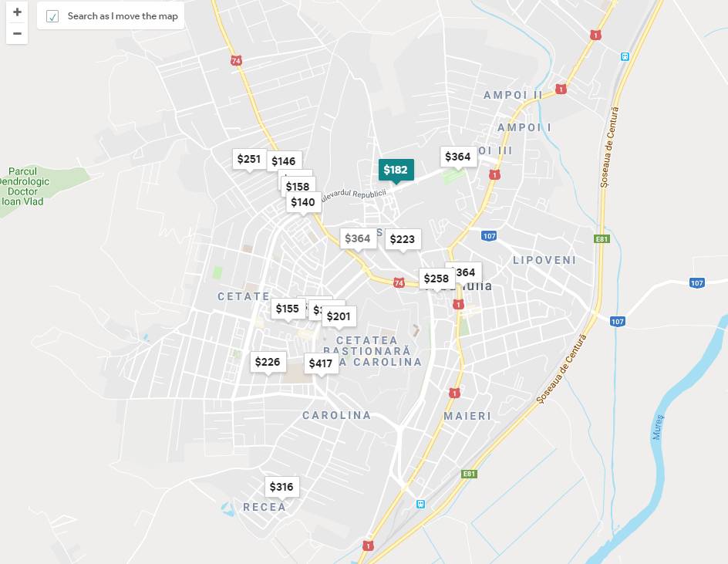Select the $158 price marker
This screenshot has height=564, width=728.
coord(298,186)
